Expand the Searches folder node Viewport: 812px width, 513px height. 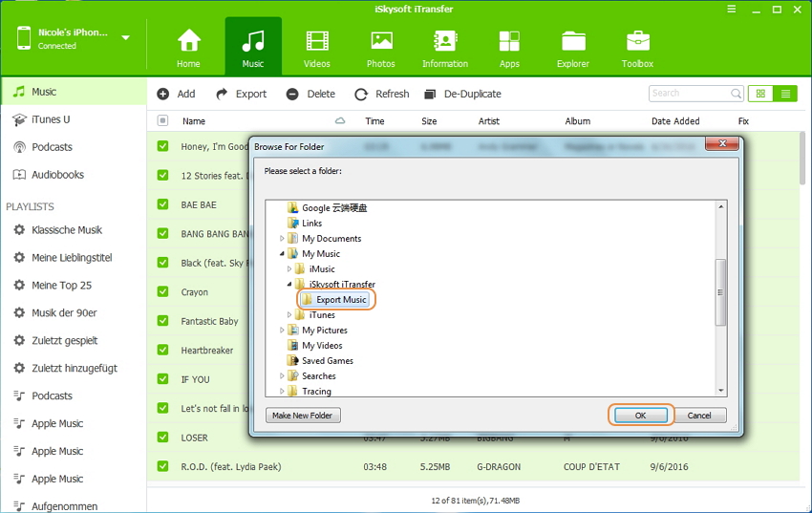[x=282, y=375]
